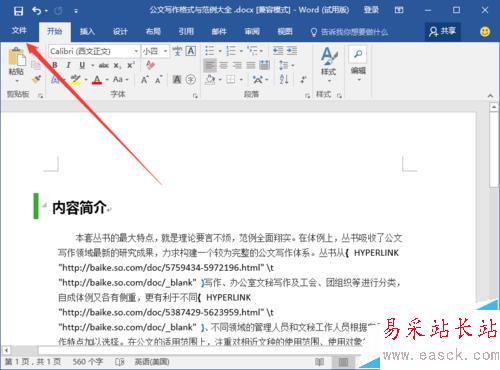Toggle character shading A icon
Screen dimensions: 500x370
(x=177, y=80)
